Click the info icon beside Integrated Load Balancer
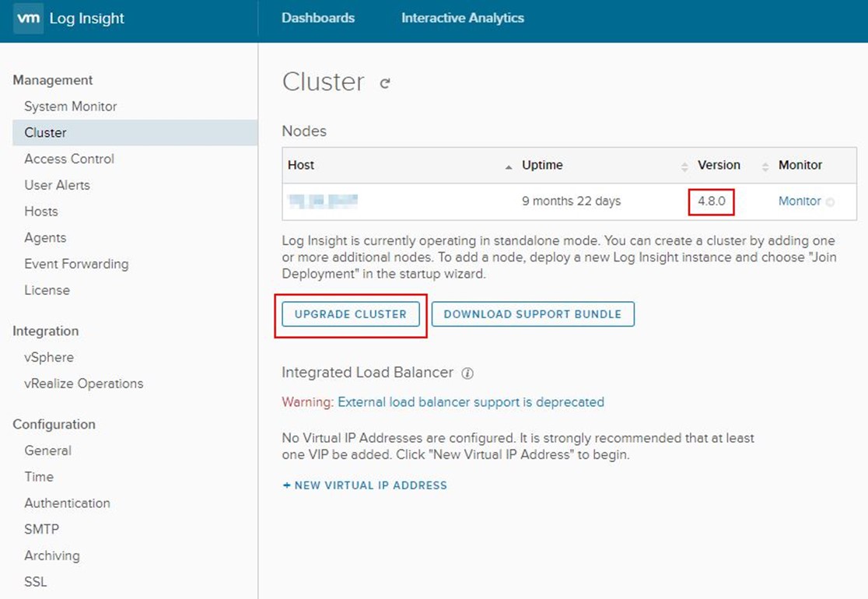The width and height of the screenshot is (868, 599). pos(467,373)
